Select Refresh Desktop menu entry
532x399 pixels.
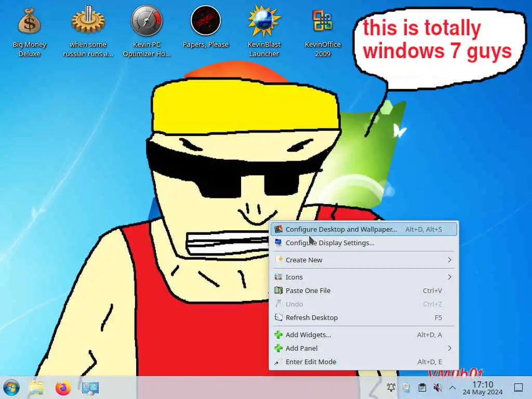[x=364, y=317]
